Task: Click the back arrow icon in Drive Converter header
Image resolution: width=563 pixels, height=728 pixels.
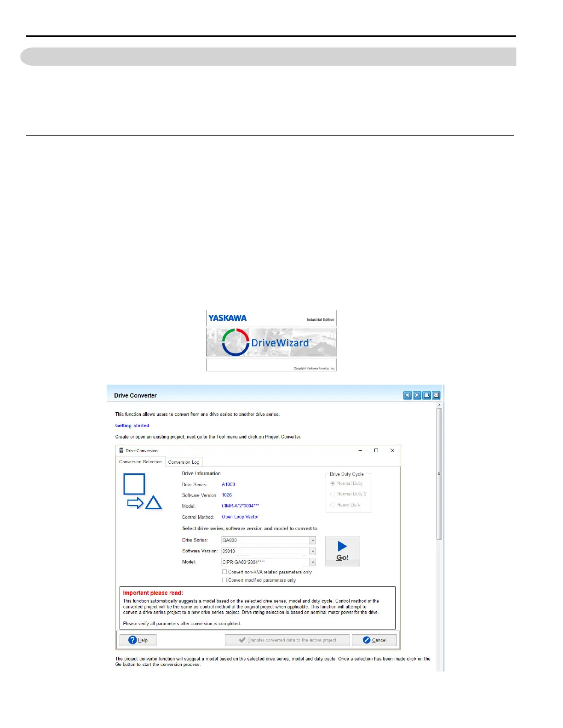Action: (x=408, y=395)
